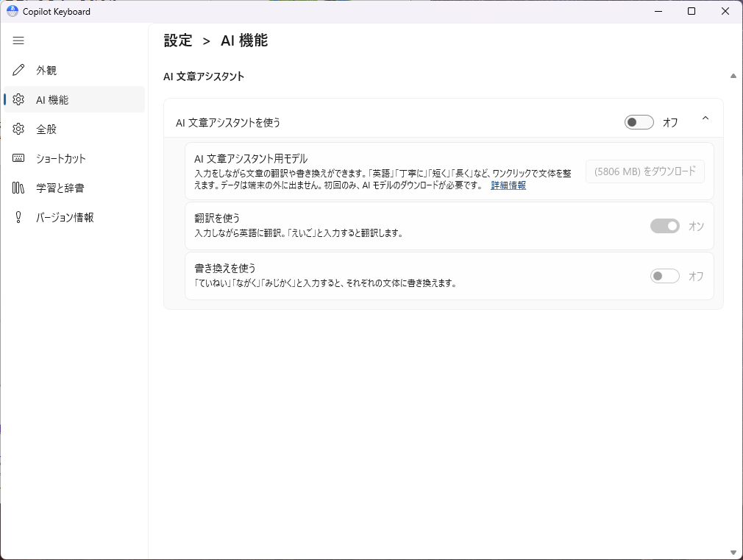The image size is (743, 560).
Task: Open the ショートカット settings page
Action: click(x=74, y=158)
